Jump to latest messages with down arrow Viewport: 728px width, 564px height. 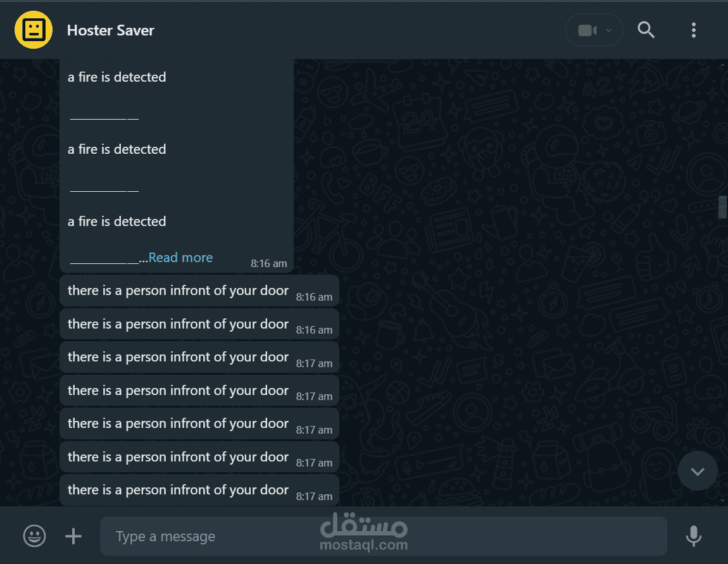coord(698,471)
